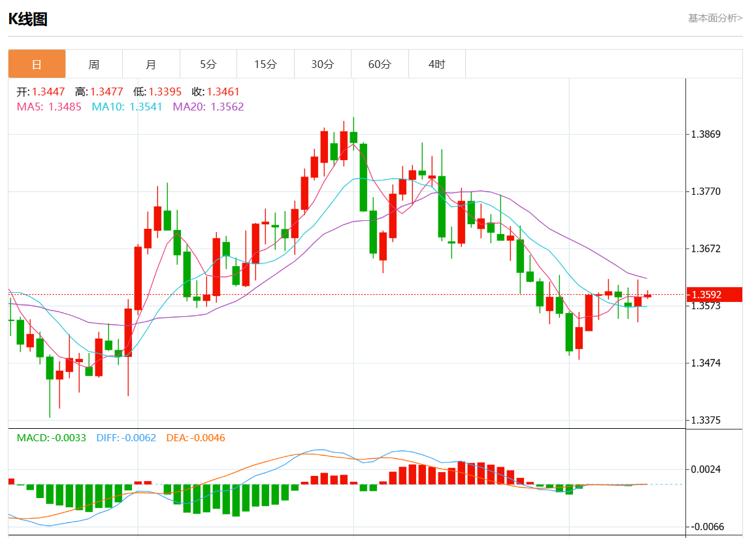Click the K线图 heading

(x=27, y=19)
